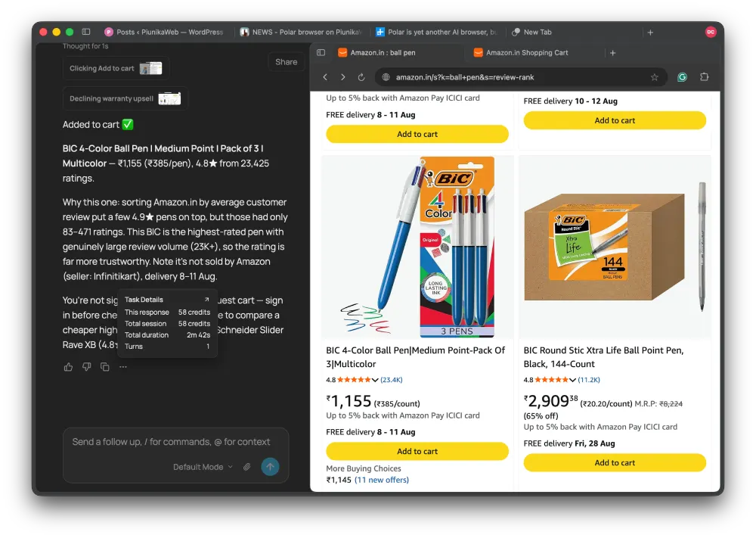Go forward in the Amazon browser
This screenshot has height=538, width=756.
coord(342,77)
